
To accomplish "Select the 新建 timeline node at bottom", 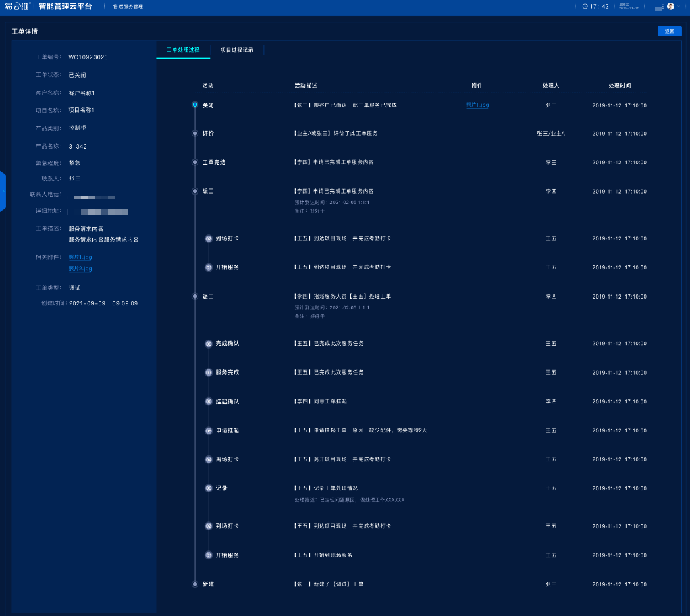I will tap(195, 584).
